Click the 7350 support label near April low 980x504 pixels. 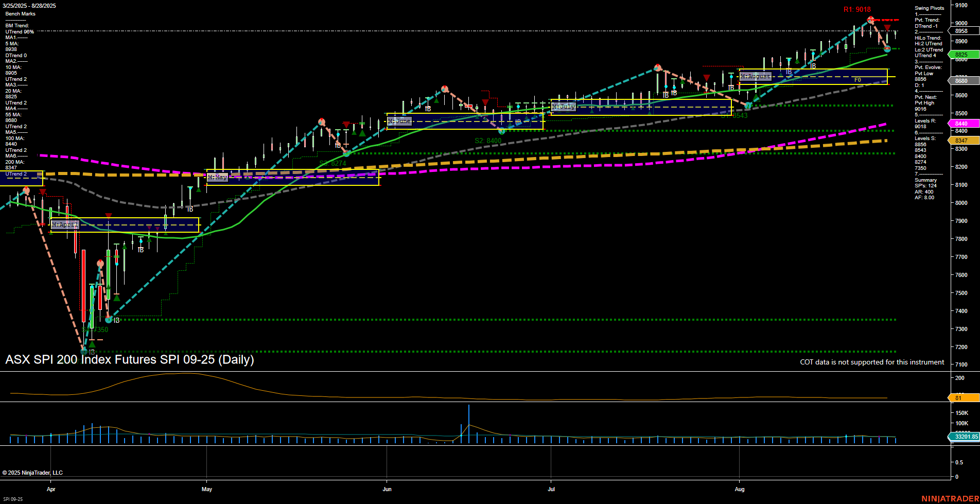tap(95, 329)
